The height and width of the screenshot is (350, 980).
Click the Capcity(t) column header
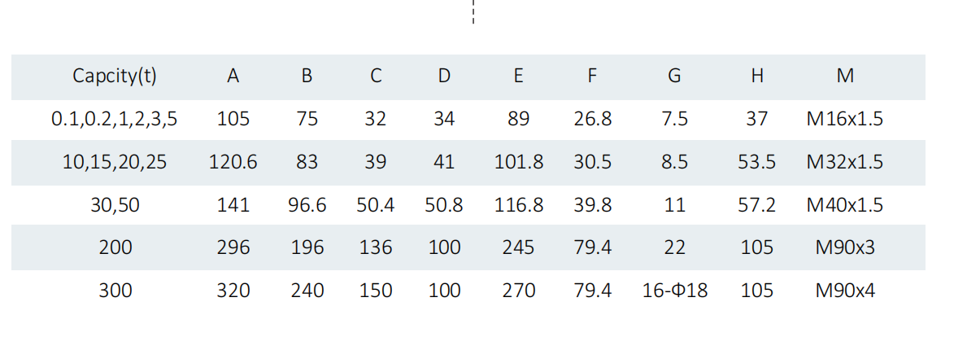(x=115, y=77)
